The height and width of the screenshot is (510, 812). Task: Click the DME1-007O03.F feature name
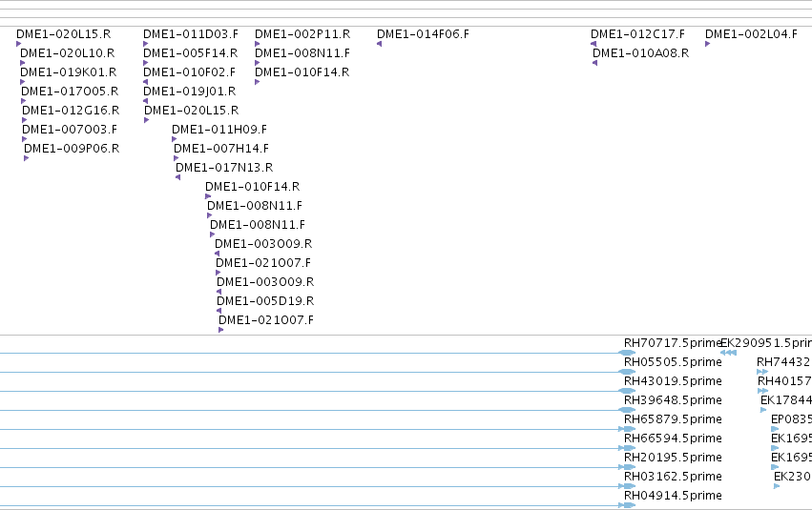[70, 130]
